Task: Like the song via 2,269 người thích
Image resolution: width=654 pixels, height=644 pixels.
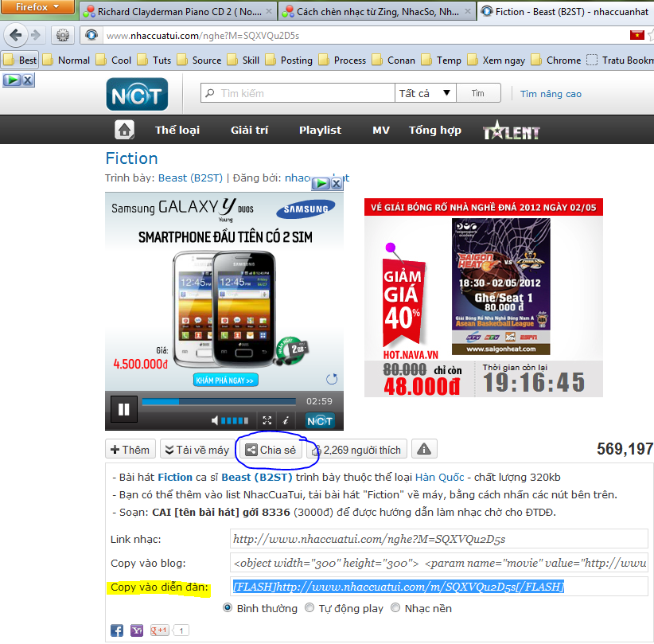Action: tap(356, 449)
